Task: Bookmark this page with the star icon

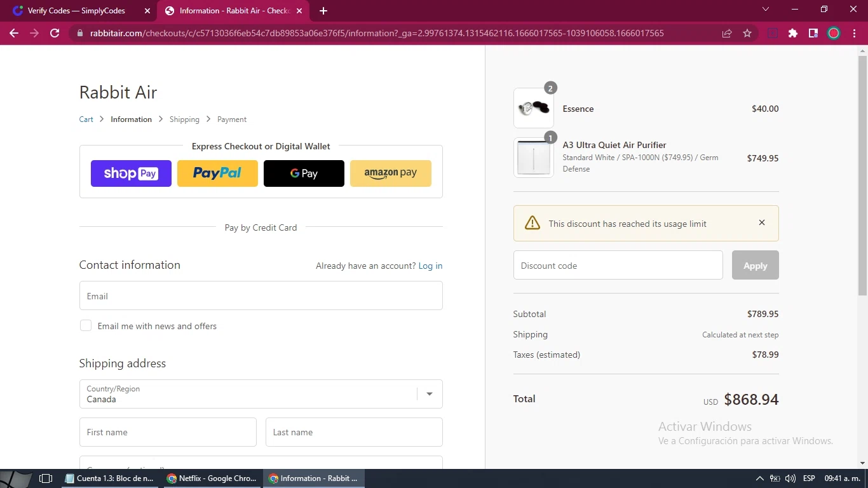Action: (747, 33)
